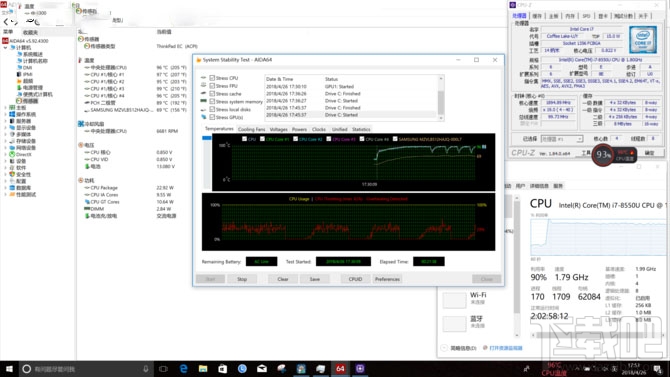Screen dimensions: 670x377
Task: Open CPUID from stability test window
Action: tap(355, 279)
